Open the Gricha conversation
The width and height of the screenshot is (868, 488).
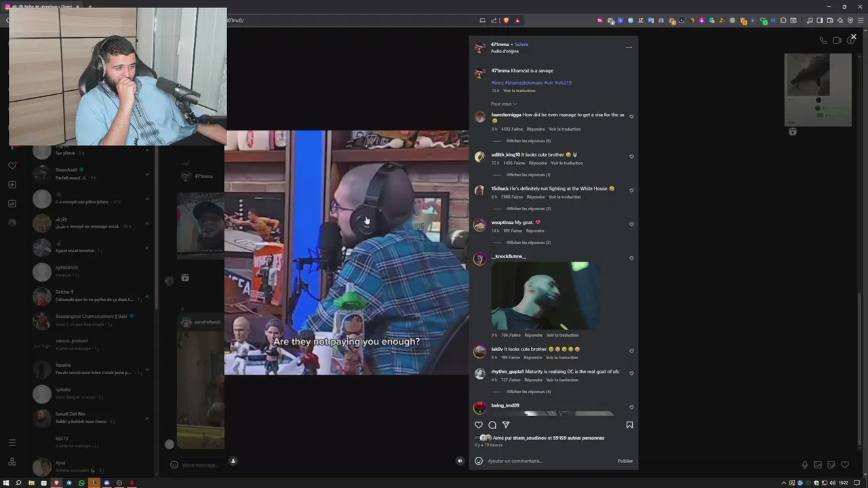pyautogui.click(x=92, y=296)
